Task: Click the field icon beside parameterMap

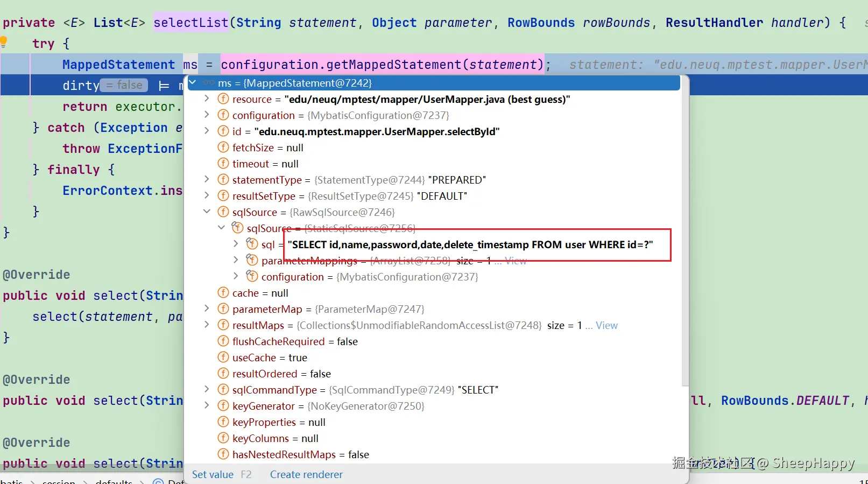Action: (x=223, y=309)
